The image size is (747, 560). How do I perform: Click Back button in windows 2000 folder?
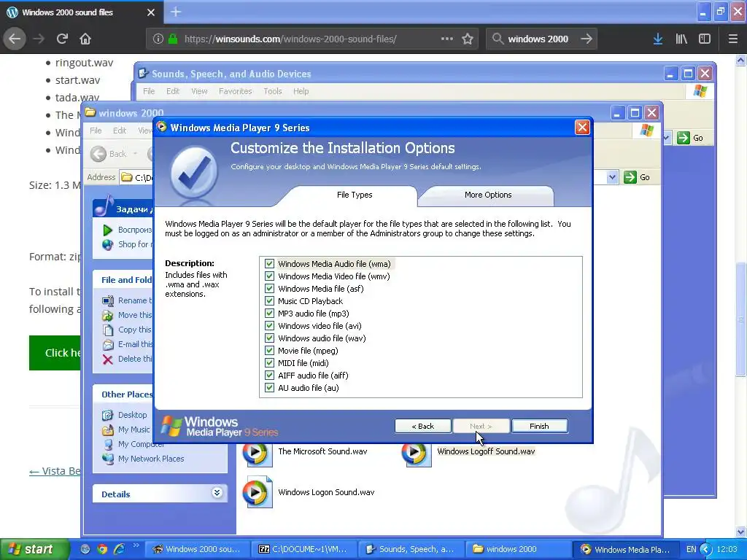tap(109, 154)
